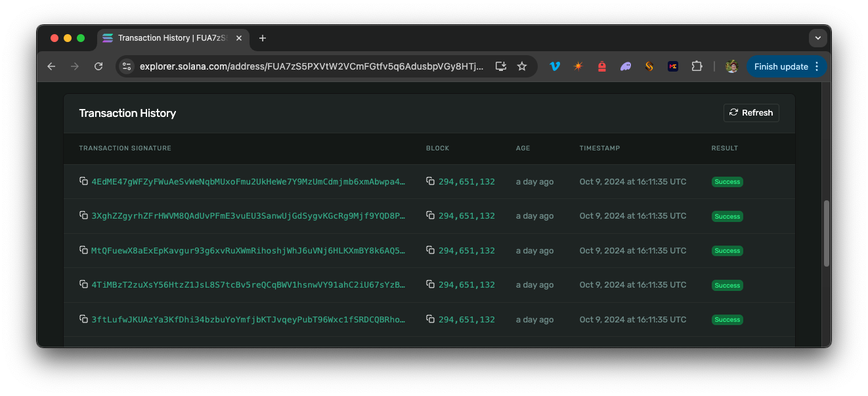Click 'a day ago' in the 3XghZZgy row
868x396 pixels.
coord(534,216)
